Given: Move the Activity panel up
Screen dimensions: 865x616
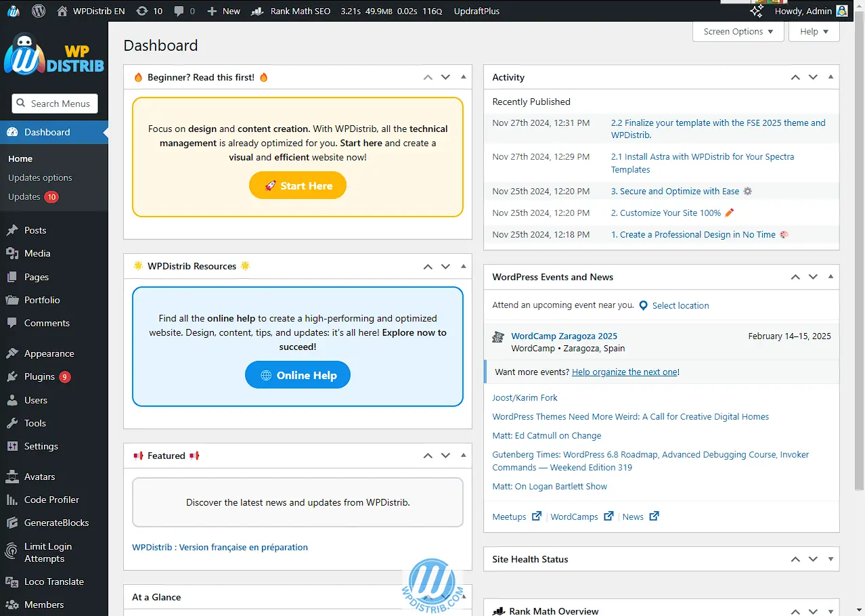Looking at the screenshot, I should pyautogui.click(x=795, y=77).
